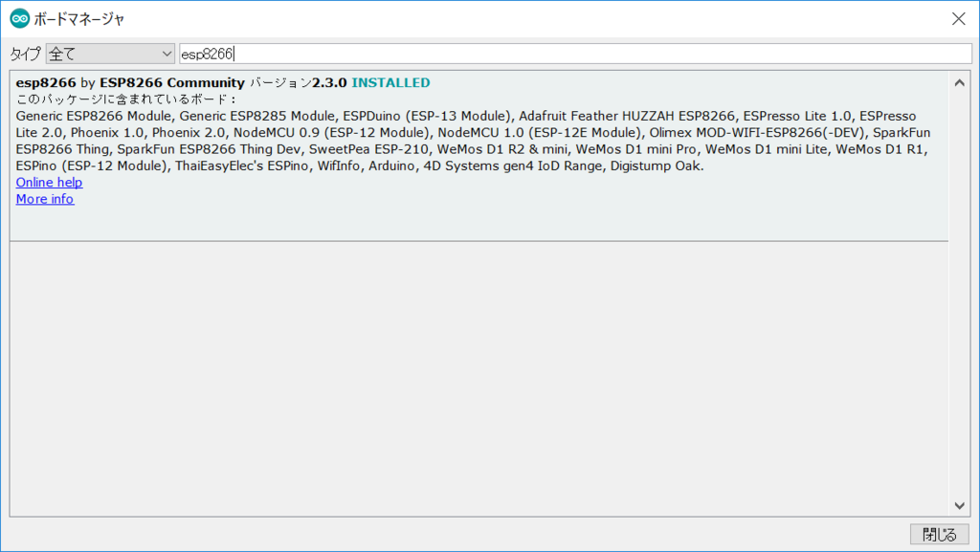
Task: Click the Generic ESP8266 Module text
Action: point(93,116)
